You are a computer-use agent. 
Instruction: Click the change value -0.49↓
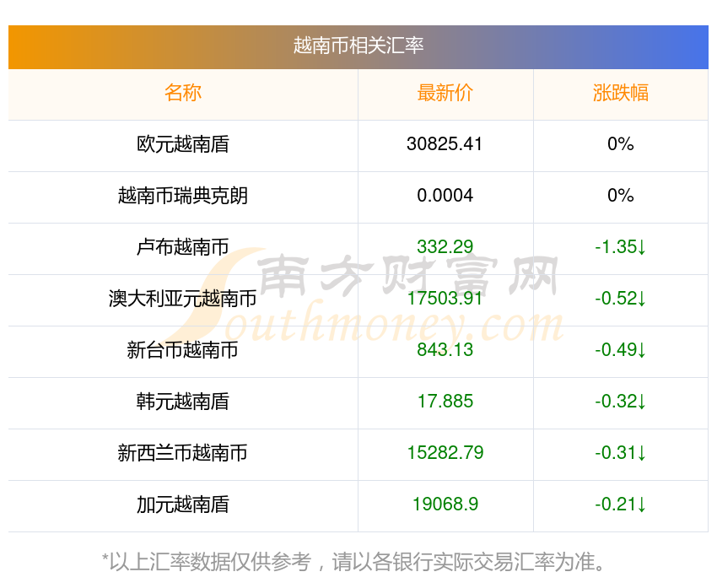(x=621, y=350)
